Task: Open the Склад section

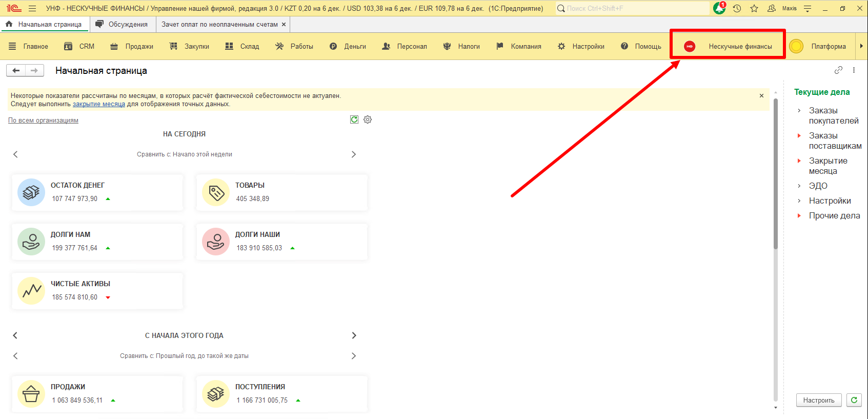Action: (243, 46)
